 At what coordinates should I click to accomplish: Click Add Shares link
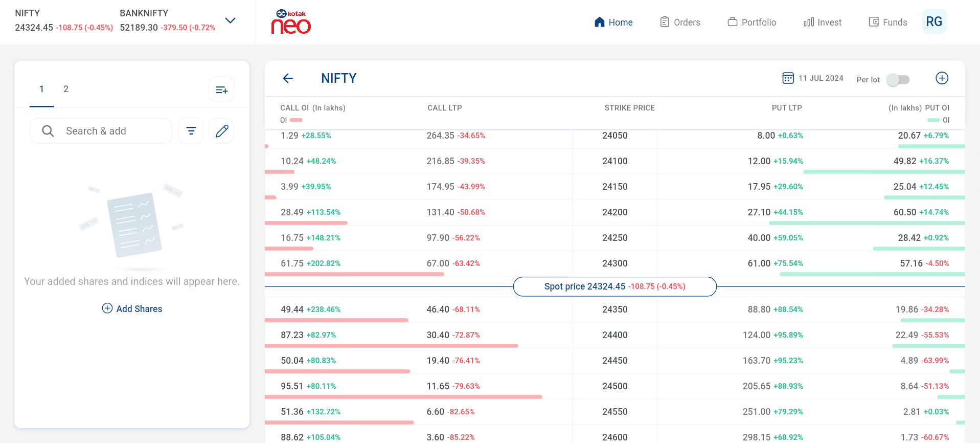click(139, 308)
